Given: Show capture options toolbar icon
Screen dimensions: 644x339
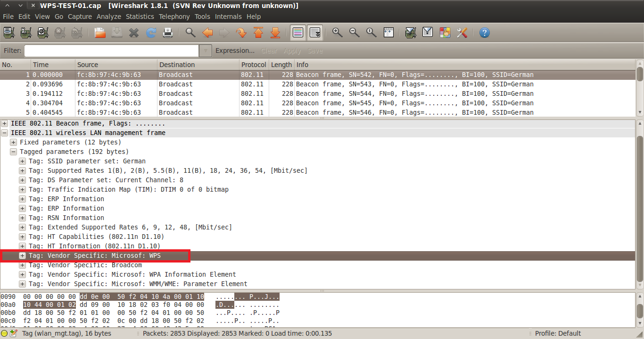Looking at the screenshot, I should [25, 33].
